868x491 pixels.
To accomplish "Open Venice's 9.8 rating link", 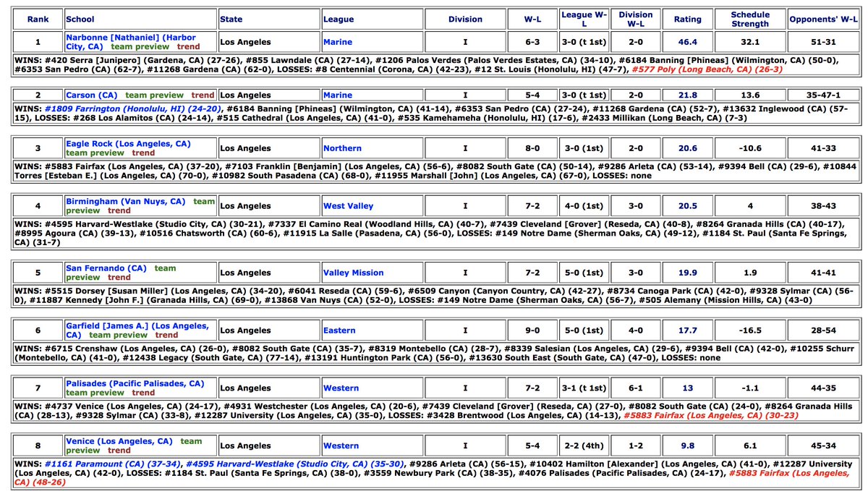I will (x=687, y=445).
